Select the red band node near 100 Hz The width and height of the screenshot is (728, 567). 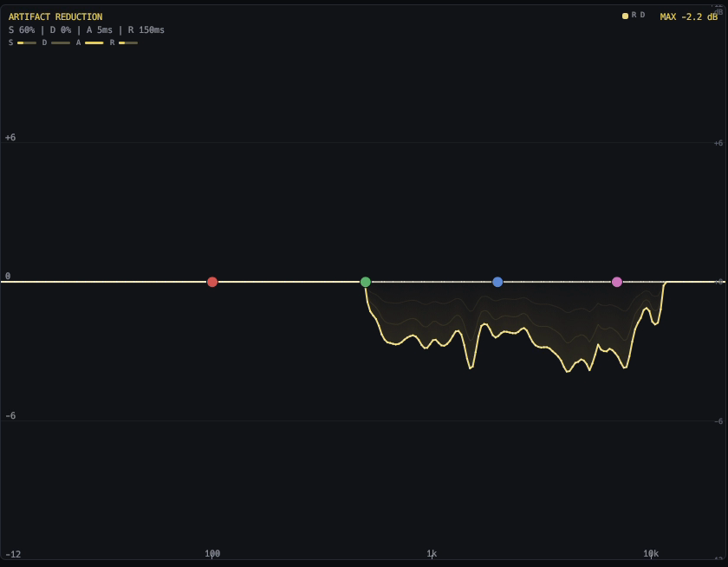pyautogui.click(x=212, y=282)
